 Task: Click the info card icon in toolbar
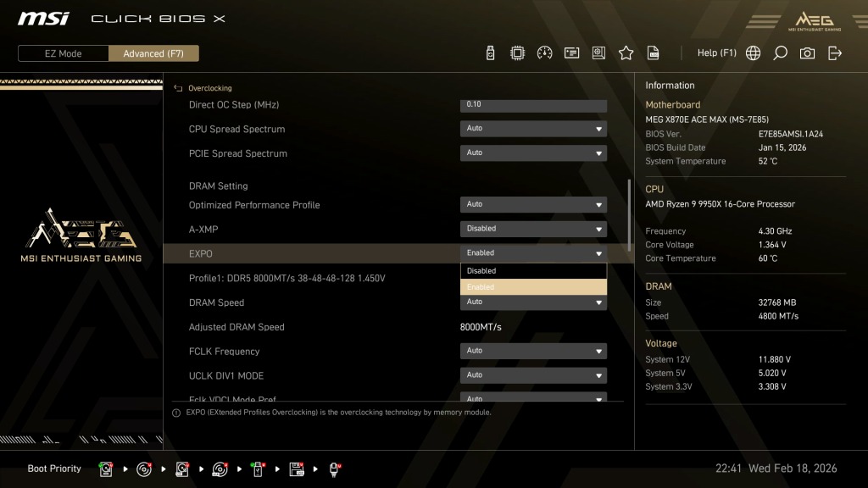(571, 53)
